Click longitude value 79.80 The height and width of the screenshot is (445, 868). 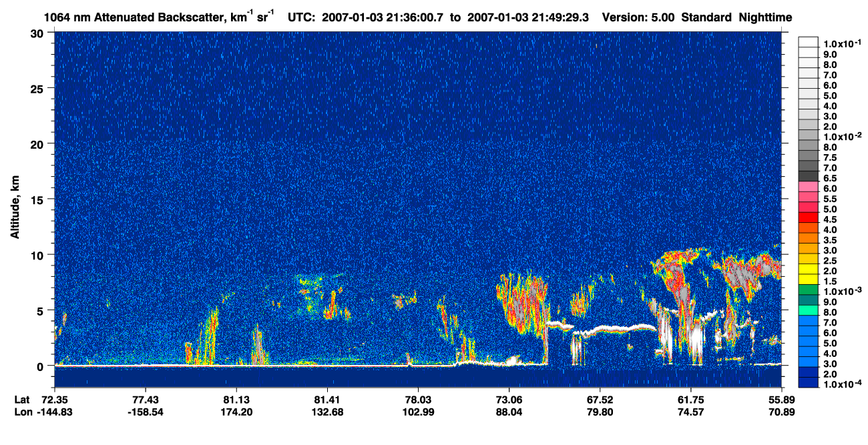click(x=600, y=412)
